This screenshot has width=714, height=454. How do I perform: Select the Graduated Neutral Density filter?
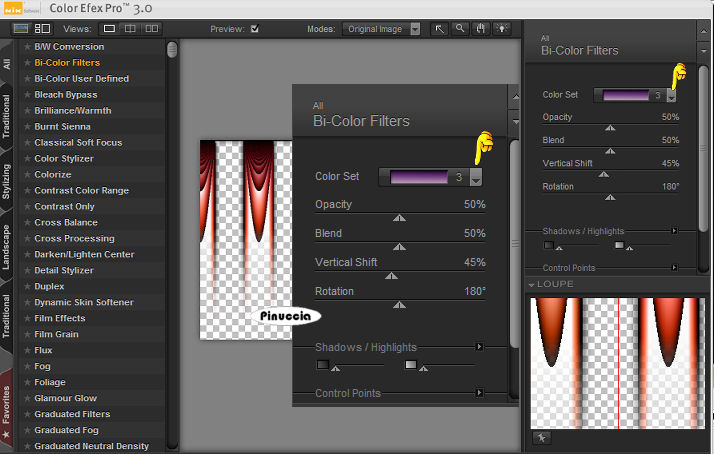(x=92, y=446)
